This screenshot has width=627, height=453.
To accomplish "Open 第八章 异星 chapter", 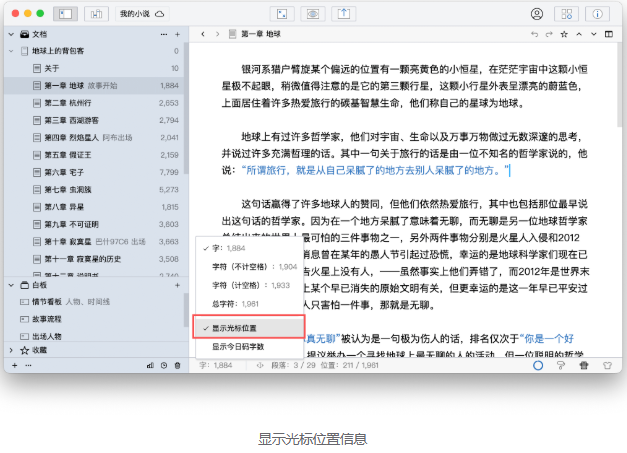I will click(94, 207).
